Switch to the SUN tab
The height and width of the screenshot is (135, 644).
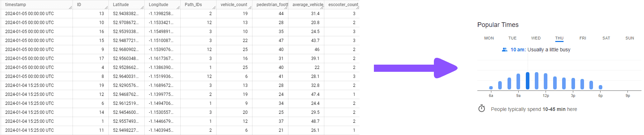pos(630,38)
